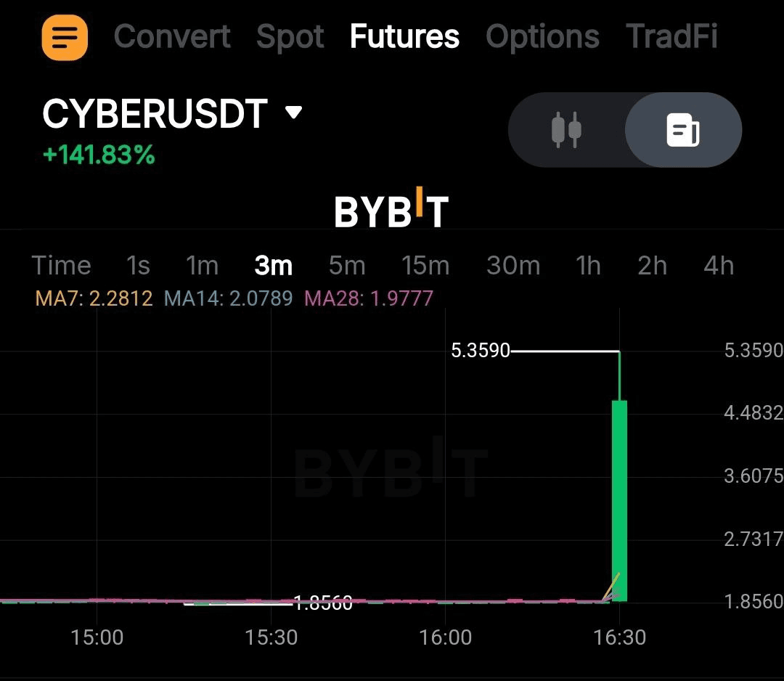784x681 pixels.
Task: Switch to order form view icon
Action: pyautogui.click(x=683, y=130)
